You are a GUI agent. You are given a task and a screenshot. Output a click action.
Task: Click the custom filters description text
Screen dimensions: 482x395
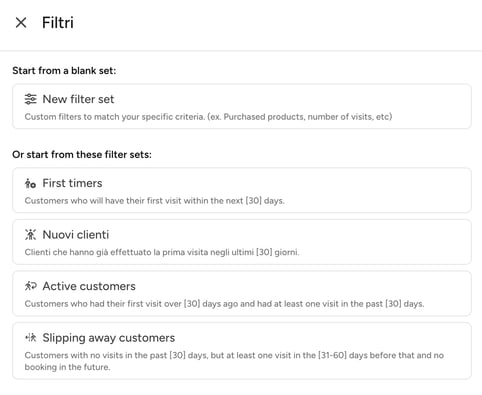[x=208, y=117]
